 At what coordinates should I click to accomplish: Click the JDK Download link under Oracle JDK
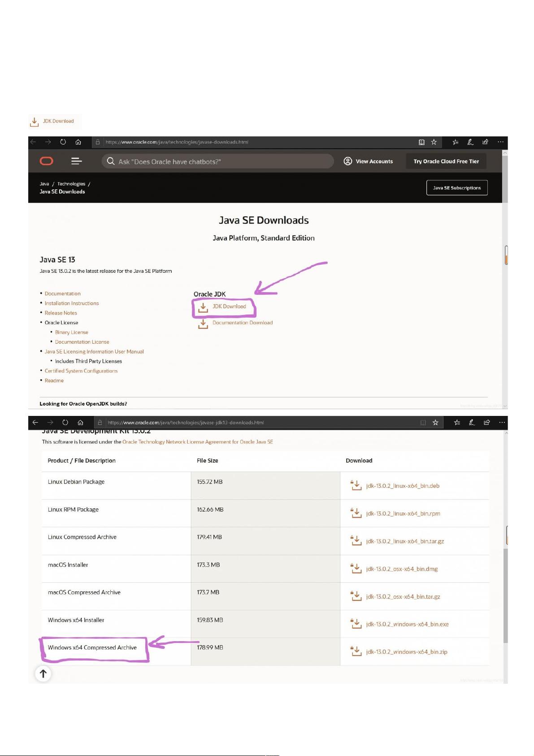point(229,306)
